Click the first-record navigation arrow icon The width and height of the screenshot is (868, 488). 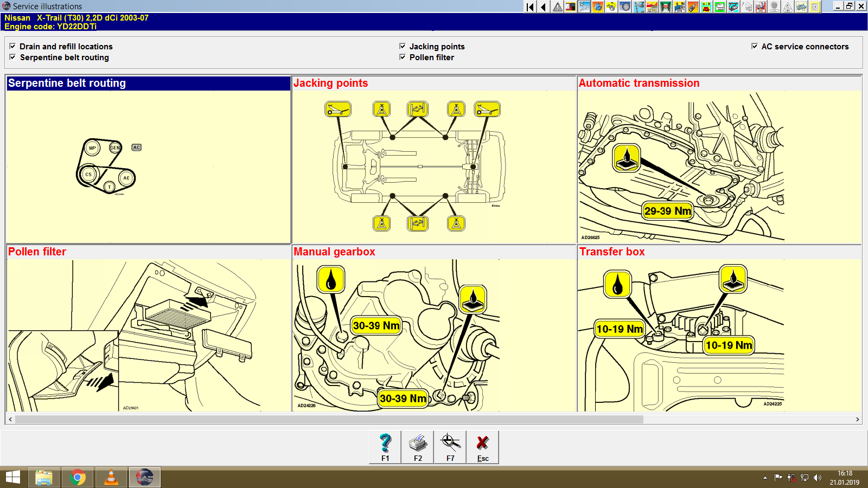click(529, 8)
